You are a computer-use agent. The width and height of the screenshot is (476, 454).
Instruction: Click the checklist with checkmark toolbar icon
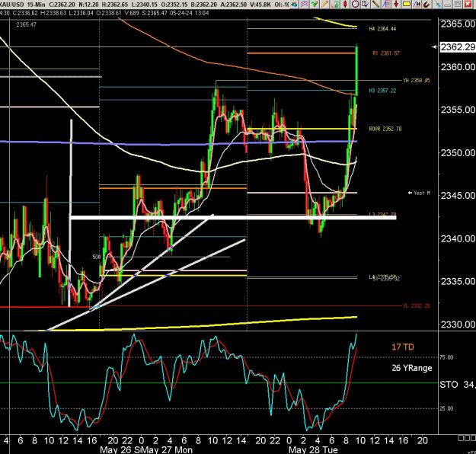tap(366, 5)
